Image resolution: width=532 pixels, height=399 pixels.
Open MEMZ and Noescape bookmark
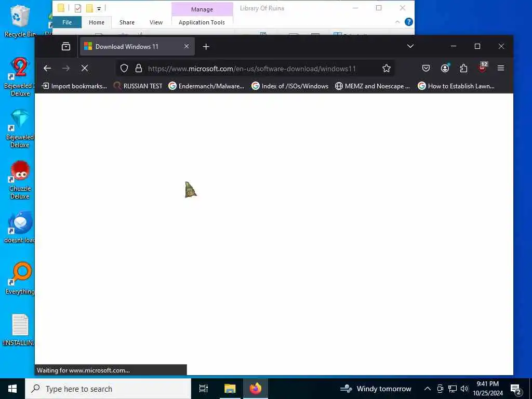pos(373,86)
